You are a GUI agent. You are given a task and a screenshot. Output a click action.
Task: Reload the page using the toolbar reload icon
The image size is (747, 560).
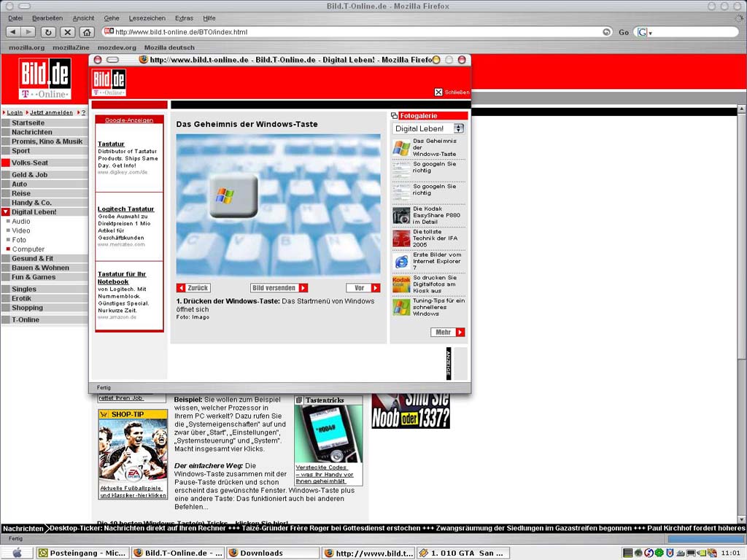coord(48,32)
